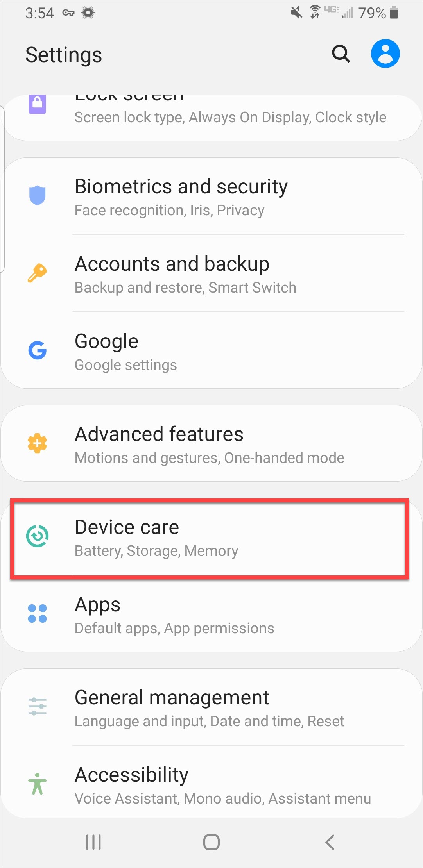Tap the search magnifier icon
The height and width of the screenshot is (868, 423).
tap(341, 54)
